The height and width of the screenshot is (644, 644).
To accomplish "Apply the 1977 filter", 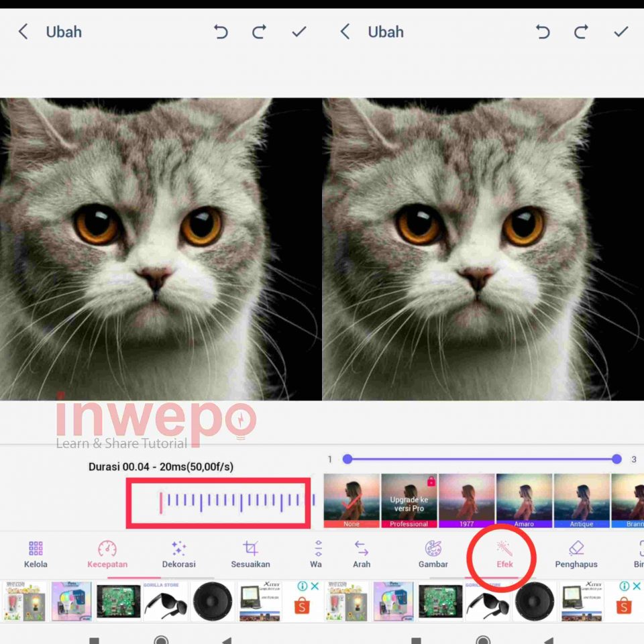I will pyautogui.click(x=466, y=500).
